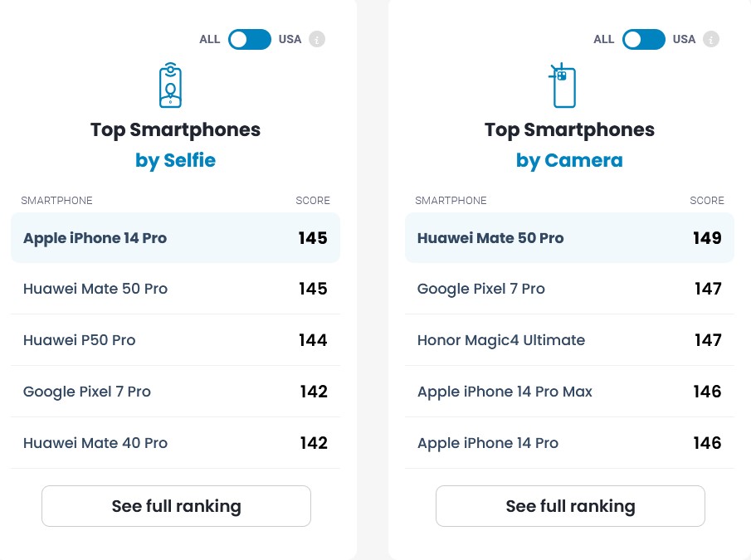Open Apple iPhone 14 Pro Max row
This screenshot has width=751, height=560.
505,392
